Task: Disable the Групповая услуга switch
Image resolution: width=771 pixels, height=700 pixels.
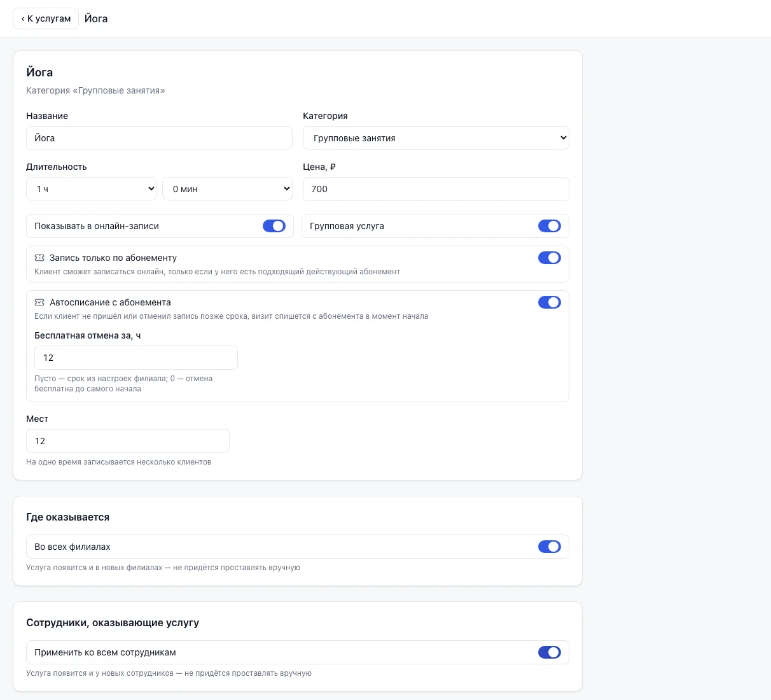Action: coord(550,226)
